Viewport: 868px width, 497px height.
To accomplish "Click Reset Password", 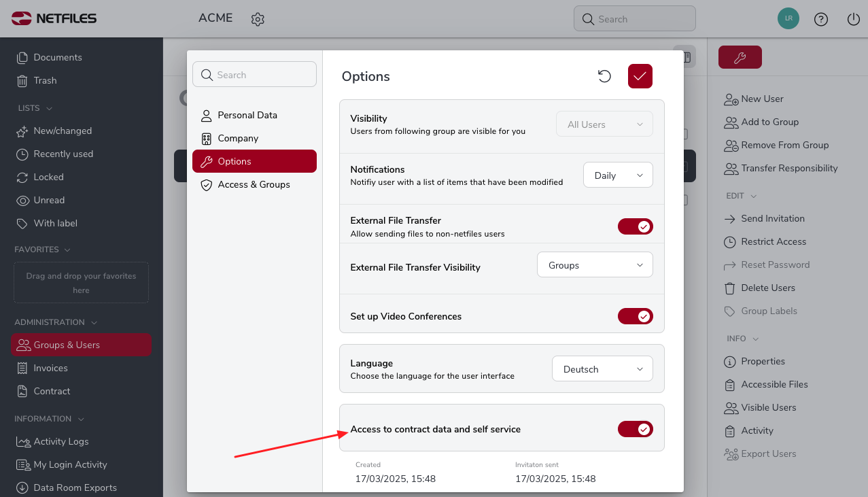I will tap(767, 264).
